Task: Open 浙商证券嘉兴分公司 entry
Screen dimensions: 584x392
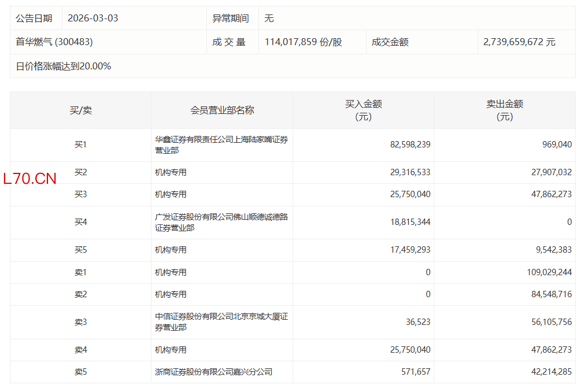Action: click(213, 372)
